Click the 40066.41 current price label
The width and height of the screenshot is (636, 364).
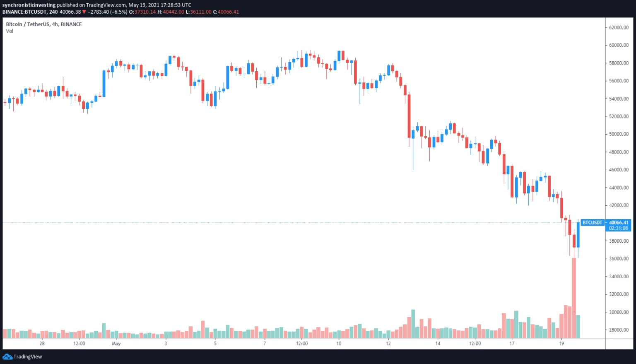619,222
